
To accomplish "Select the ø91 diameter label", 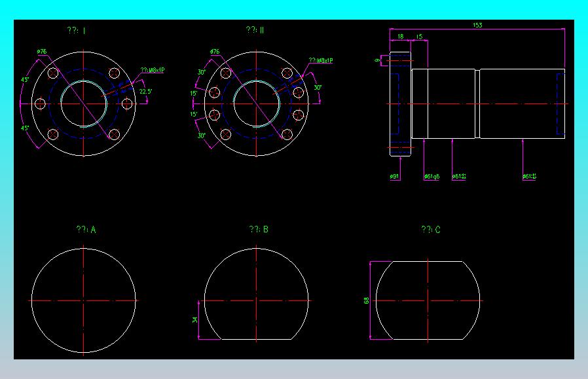I will tap(394, 176).
